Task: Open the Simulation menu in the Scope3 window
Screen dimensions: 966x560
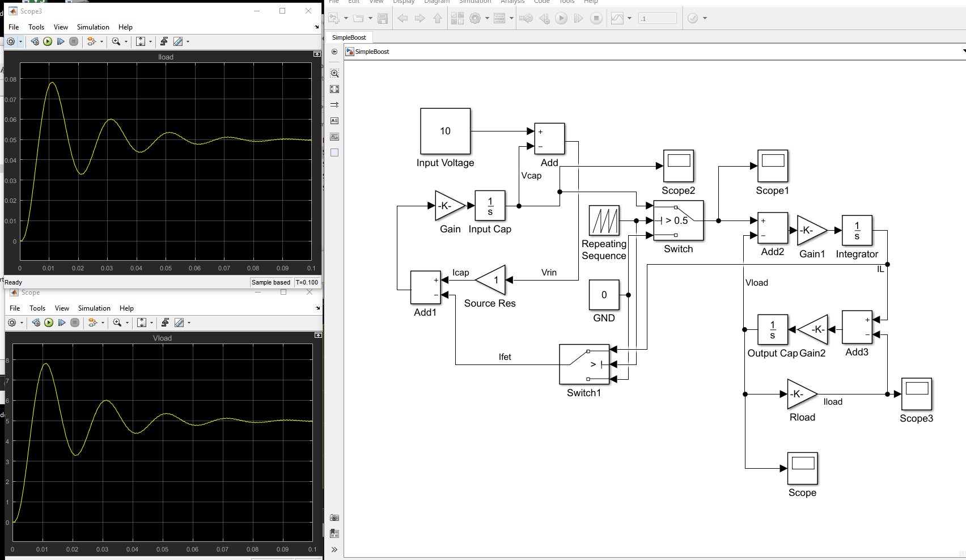Action: 92,27
